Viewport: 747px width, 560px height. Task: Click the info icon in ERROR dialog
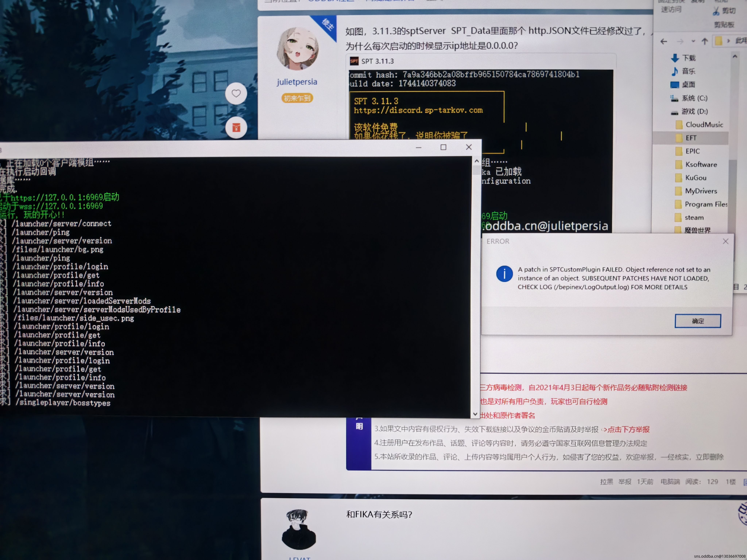(504, 274)
